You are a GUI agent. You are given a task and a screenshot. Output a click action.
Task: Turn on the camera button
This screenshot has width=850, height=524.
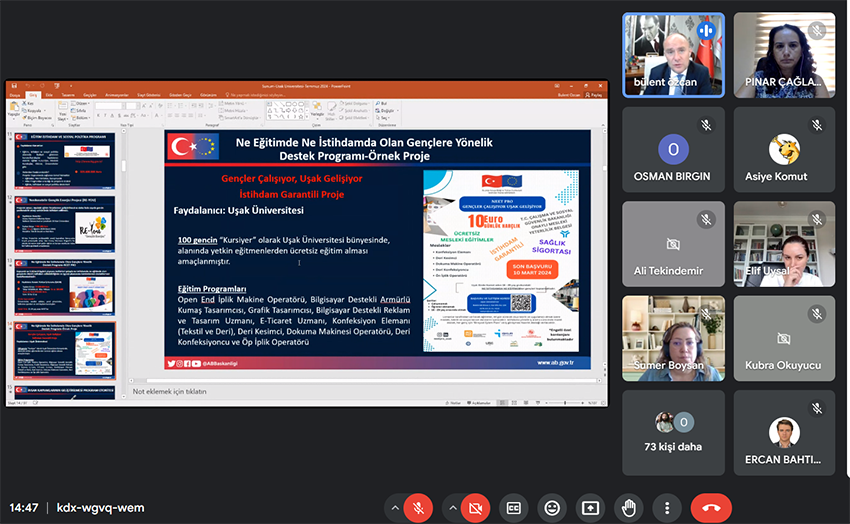475,508
